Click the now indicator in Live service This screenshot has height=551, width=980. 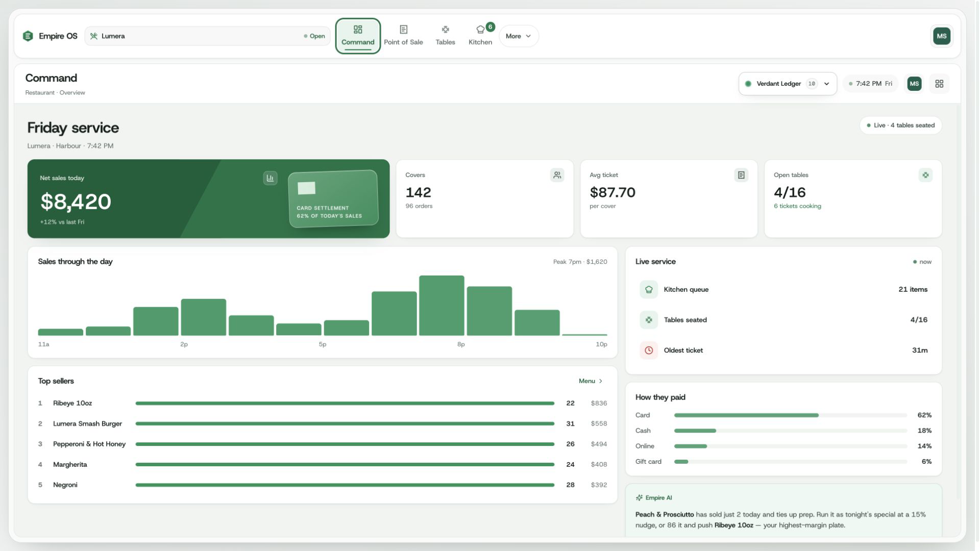point(922,262)
